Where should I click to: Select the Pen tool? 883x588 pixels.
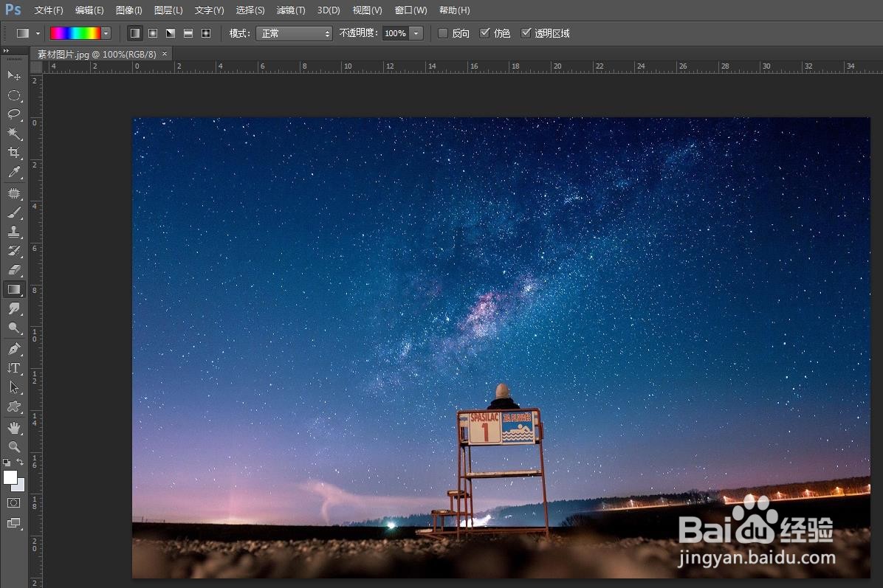[x=14, y=349]
